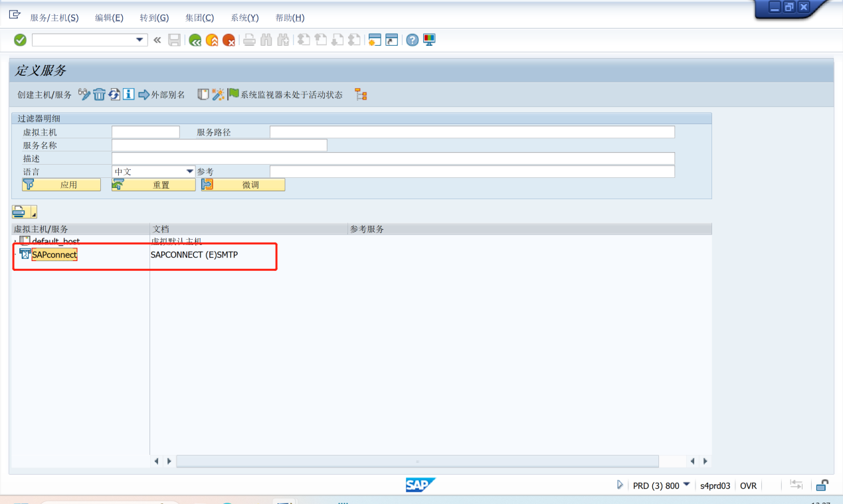Click the 系统监视器未处于活动状态 flag button
The image size is (843, 504).
[286, 95]
